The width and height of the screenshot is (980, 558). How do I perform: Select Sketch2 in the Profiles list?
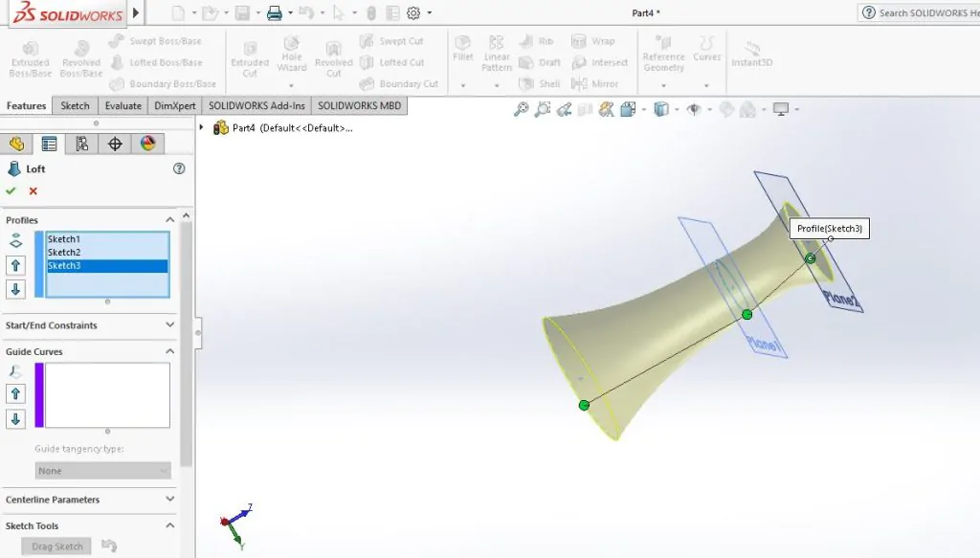click(x=107, y=252)
